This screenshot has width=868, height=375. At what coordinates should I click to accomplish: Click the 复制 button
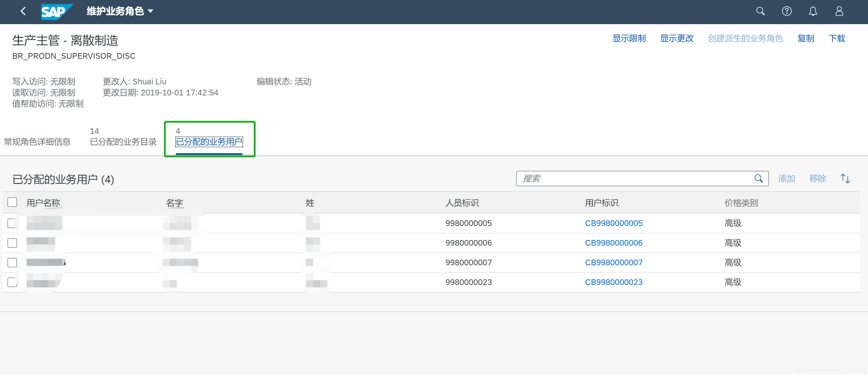[806, 38]
